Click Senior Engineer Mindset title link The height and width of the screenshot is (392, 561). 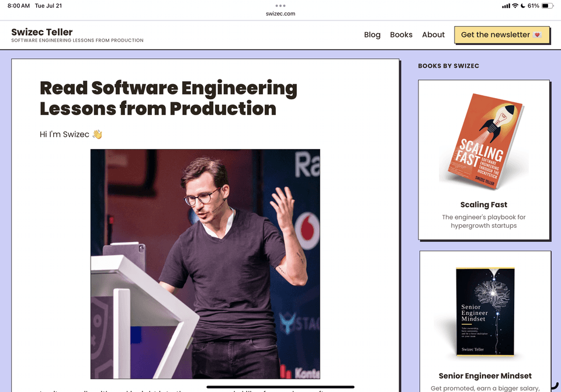pyautogui.click(x=485, y=376)
